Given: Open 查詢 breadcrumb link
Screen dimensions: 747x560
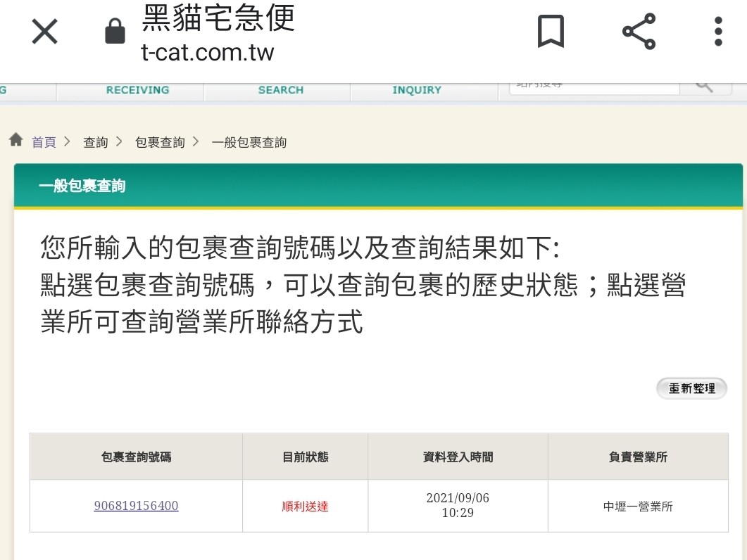Looking at the screenshot, I should point(95,142).
